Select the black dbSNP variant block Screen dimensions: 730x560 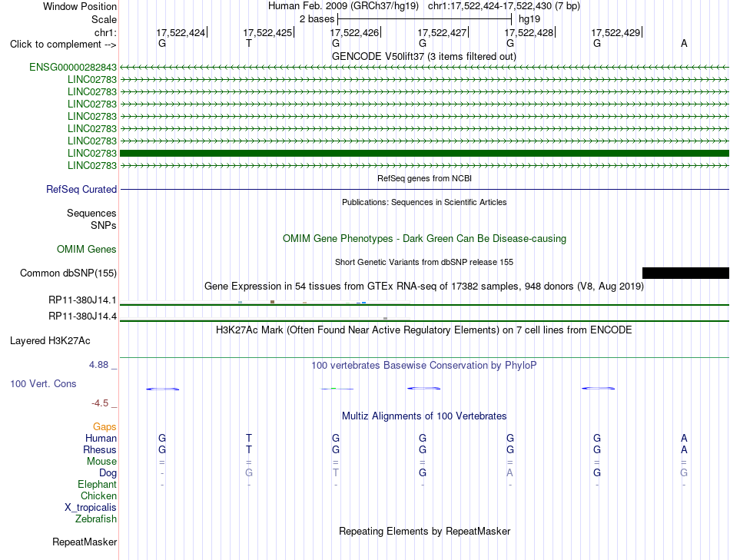pyautogui.click(x=685, y=273)
